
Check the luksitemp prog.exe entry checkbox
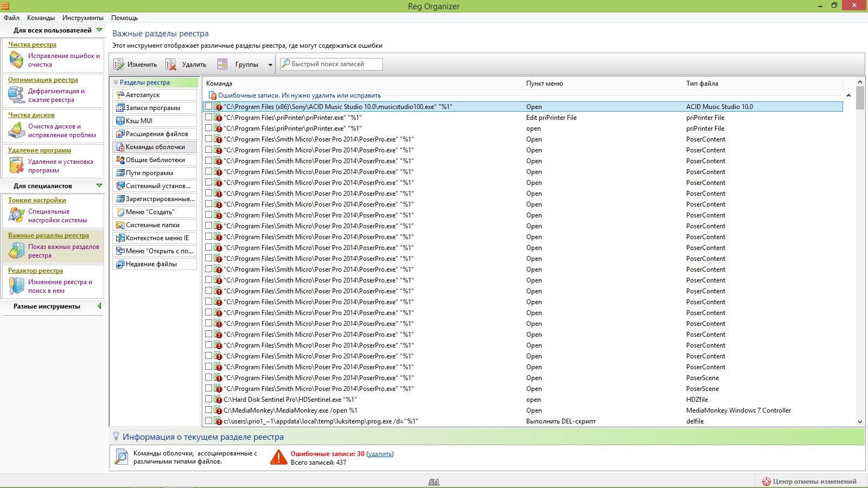pyautogui.click(x=208, y=421)
